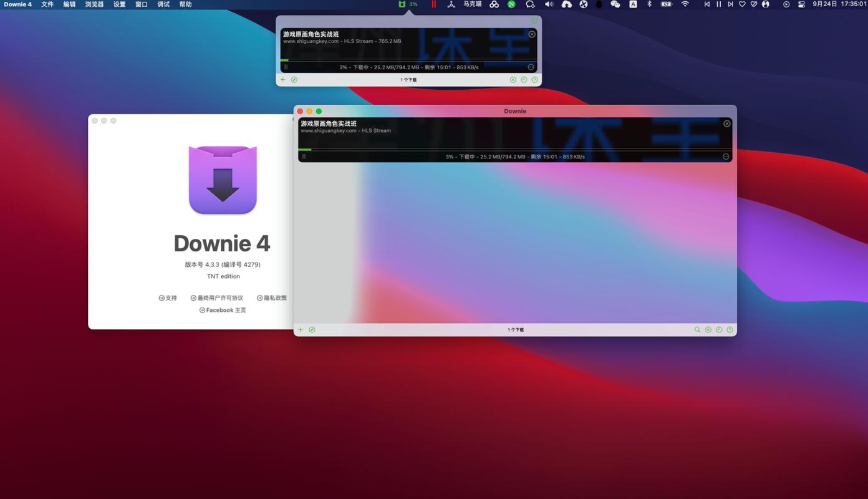The height and width of the screenshot is (499, 868).
Task: Open the 调试 menu in the menu bar
Action: pyautogui.click(x=163, y=4)
